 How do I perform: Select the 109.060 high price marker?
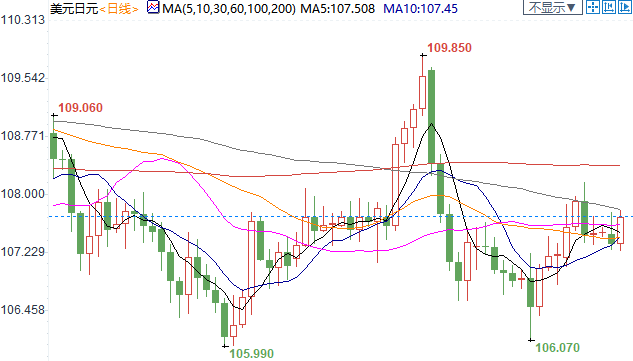click(80, 108)
